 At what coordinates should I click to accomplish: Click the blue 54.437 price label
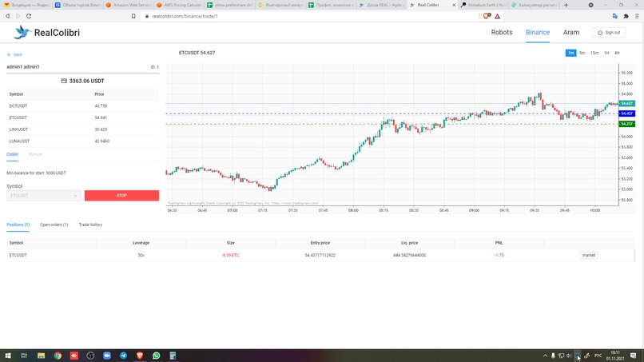tap(626, 113)
